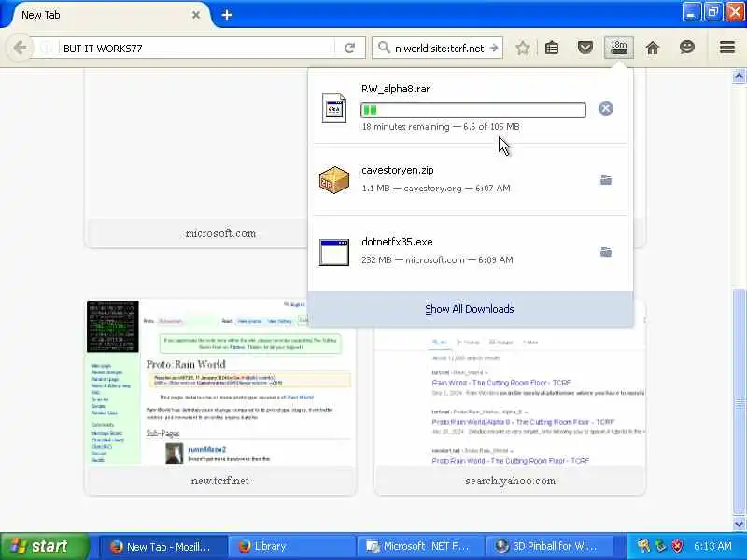Click the vertical scrollbar thumb
This screenshot has height=560, width=747.
(739, 402)
